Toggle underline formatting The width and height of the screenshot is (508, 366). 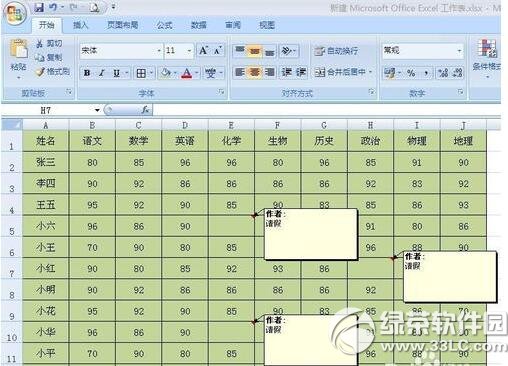[x=116, y=73]
